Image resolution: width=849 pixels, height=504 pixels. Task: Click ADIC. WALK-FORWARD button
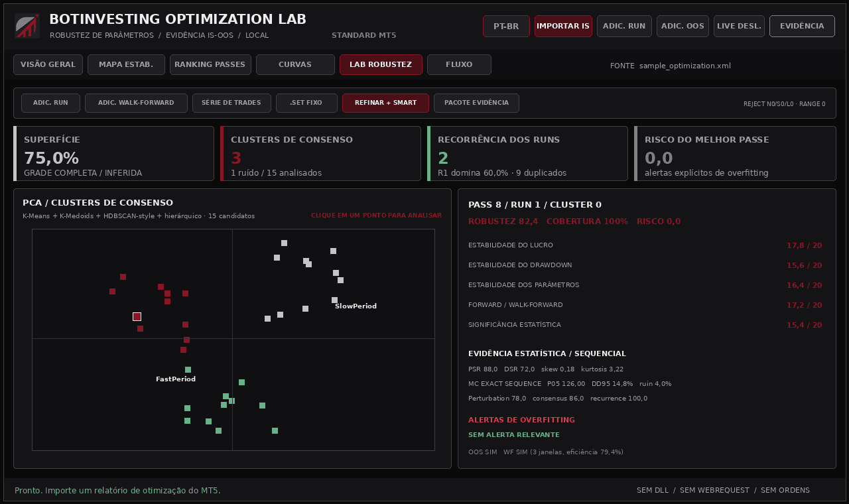[136, 103]
